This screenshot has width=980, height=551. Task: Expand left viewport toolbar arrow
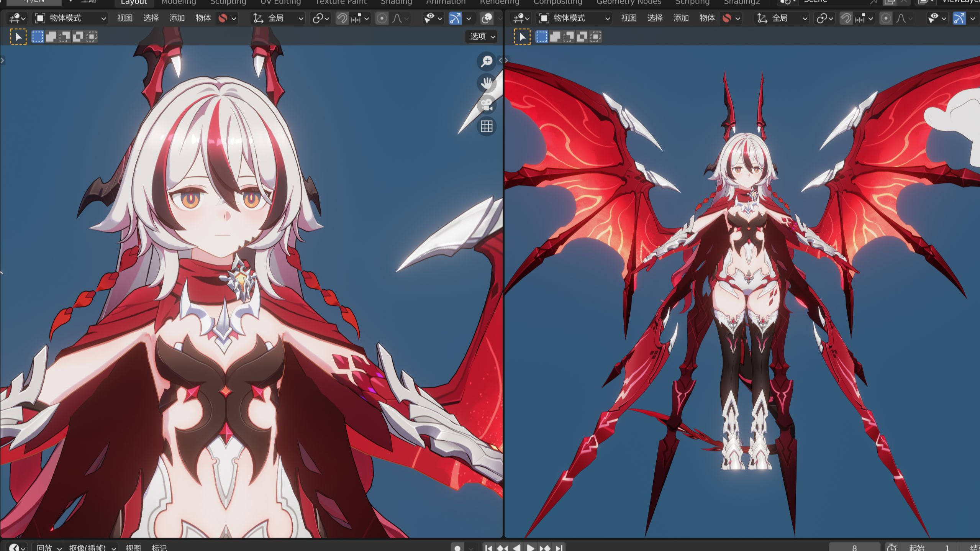2,60
